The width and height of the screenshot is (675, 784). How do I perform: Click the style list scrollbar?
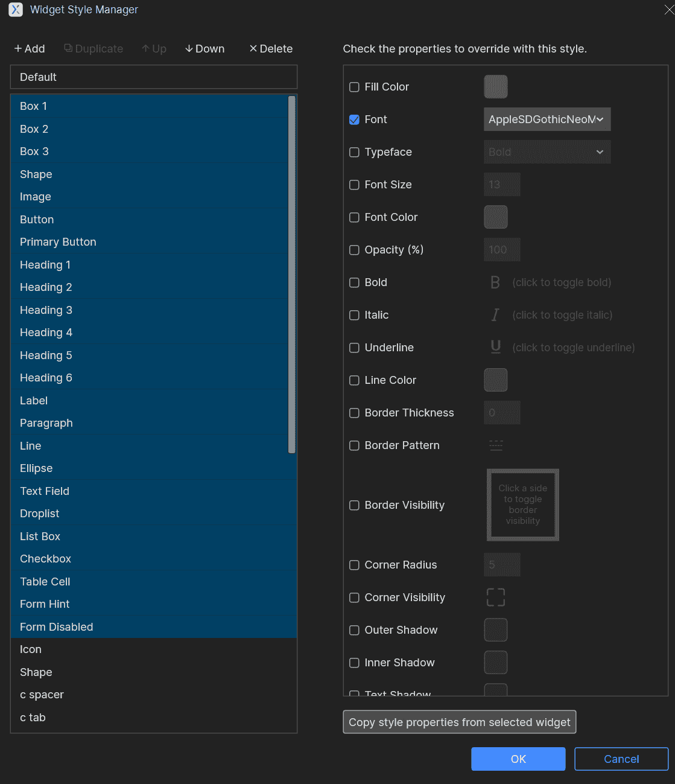292,275
